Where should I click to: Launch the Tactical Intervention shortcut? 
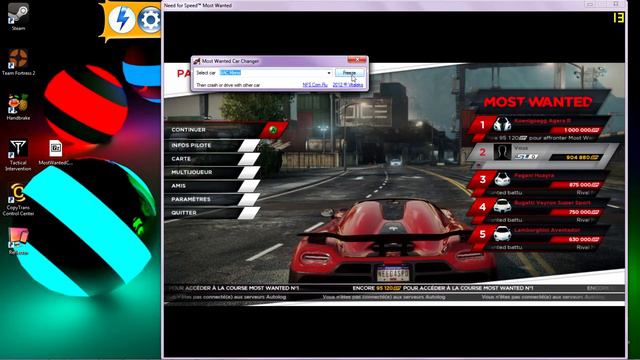click(18, 155)
